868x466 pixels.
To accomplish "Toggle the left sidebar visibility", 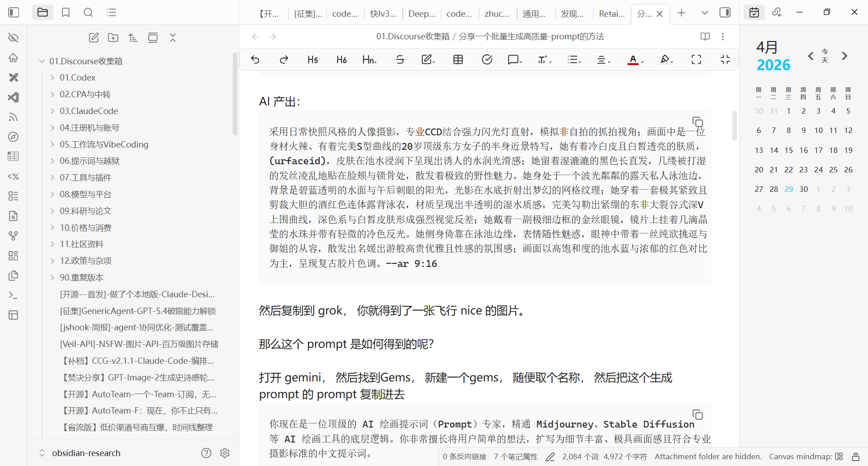I will click(x=14, y=12).
